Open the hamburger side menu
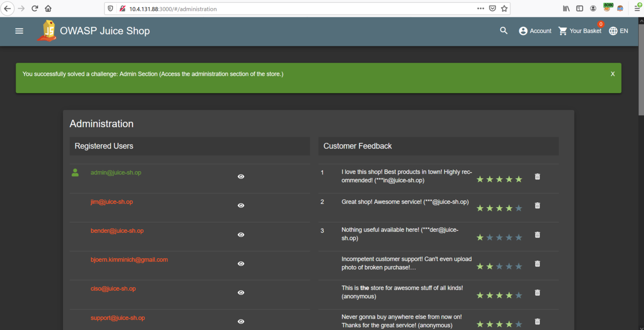This screenshot has height=330, width=644. click(19, 31)
